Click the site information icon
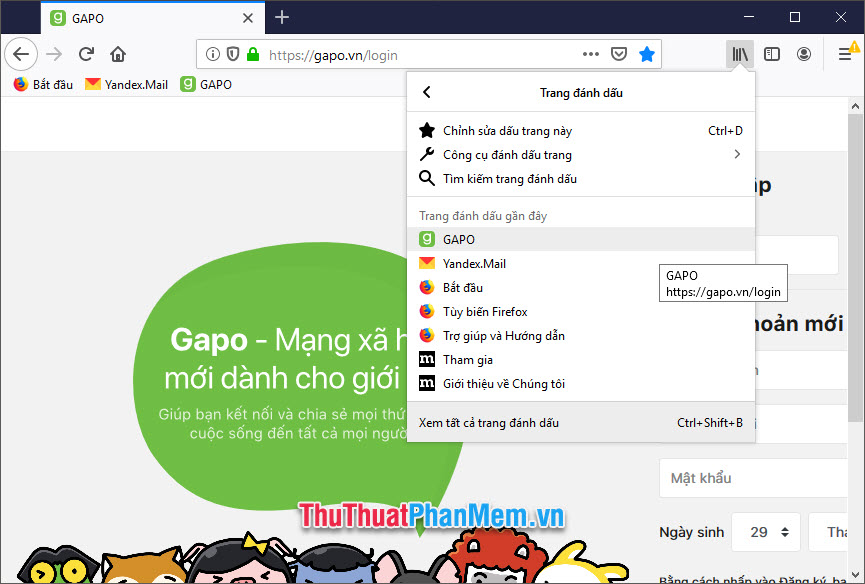The height and width of the screenshot is (584, 865). tap(212, 56)
